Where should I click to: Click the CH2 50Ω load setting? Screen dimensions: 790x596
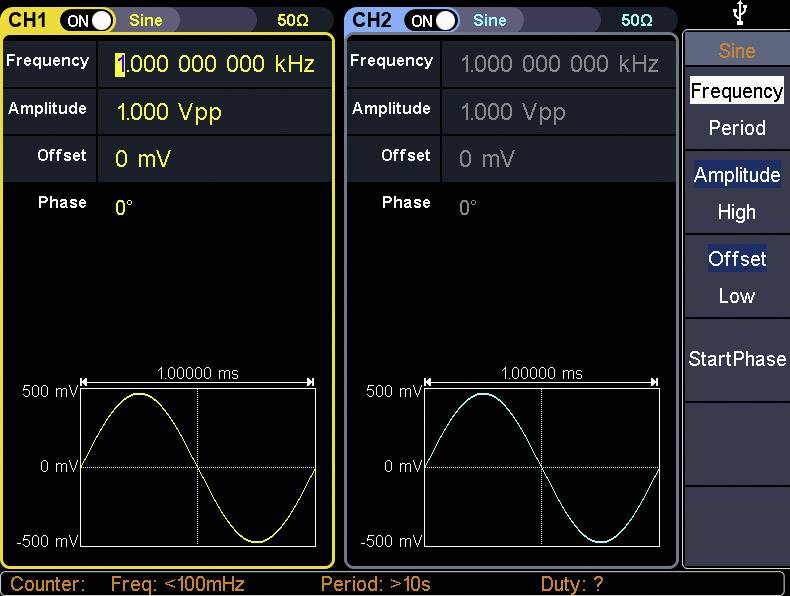point(637,20)
